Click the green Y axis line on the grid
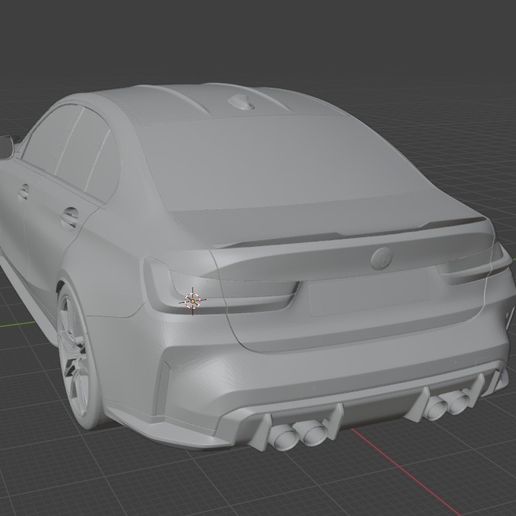Image resolution: width=516 pixels, height=516 pixels. (17, 324)
